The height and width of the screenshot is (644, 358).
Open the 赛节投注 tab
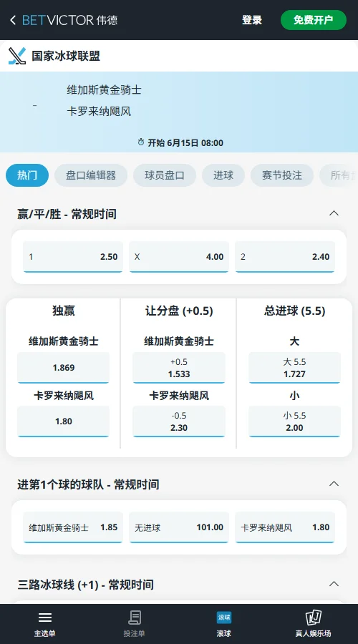coord(282,175)
